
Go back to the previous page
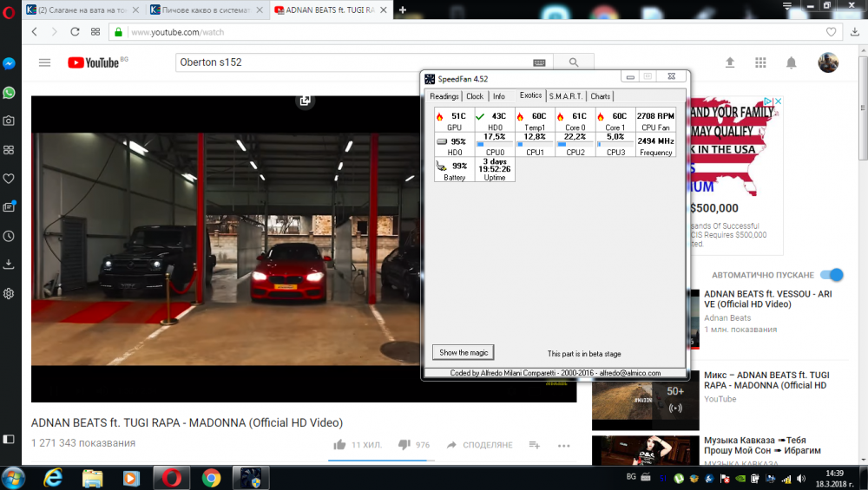click(x=35, y=32)
